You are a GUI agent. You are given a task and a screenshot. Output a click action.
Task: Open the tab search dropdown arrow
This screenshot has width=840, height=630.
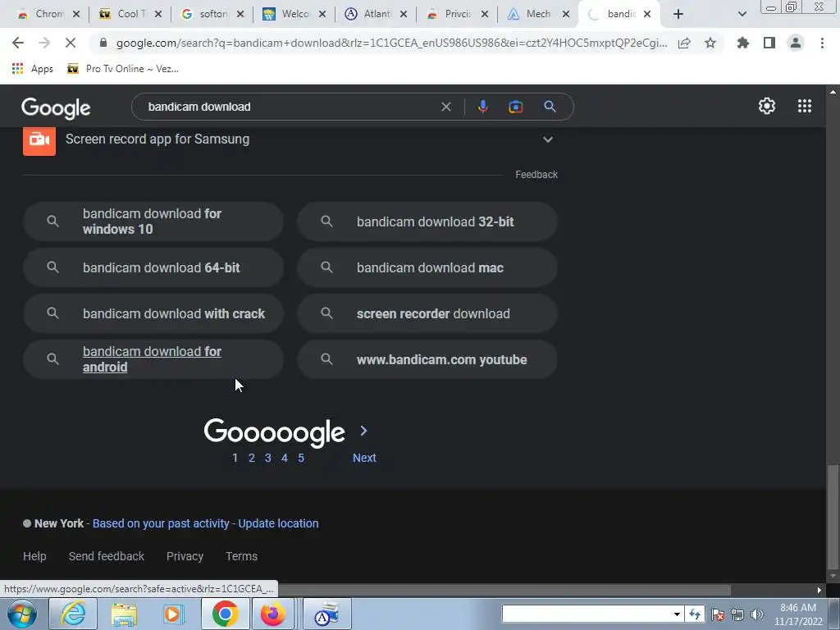coord(742,14)
